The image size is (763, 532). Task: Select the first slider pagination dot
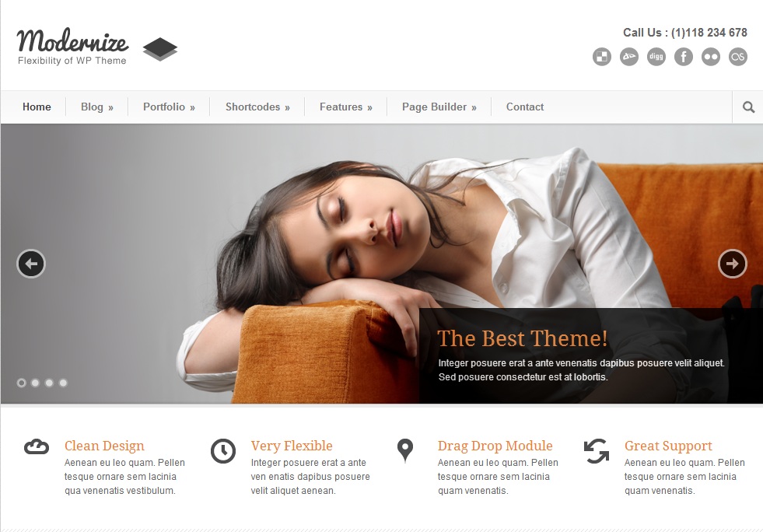pyautogui.click(x=22, y=383)
